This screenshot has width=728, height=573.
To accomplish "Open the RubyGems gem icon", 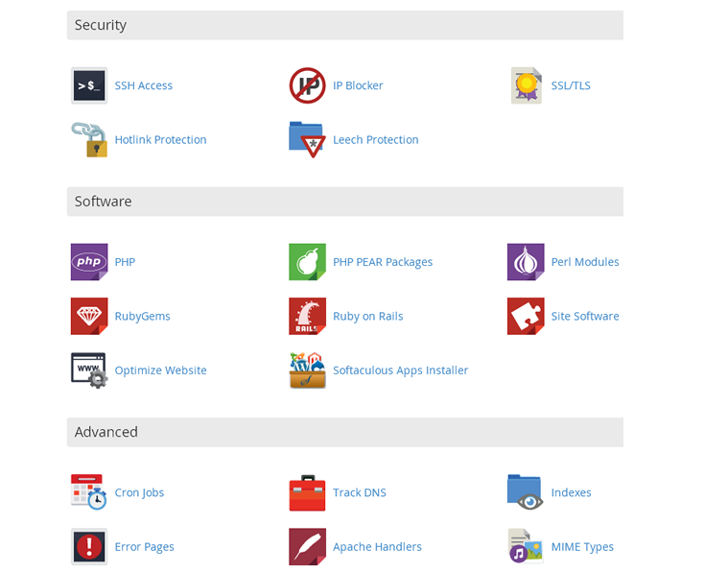I will (89, 316).
